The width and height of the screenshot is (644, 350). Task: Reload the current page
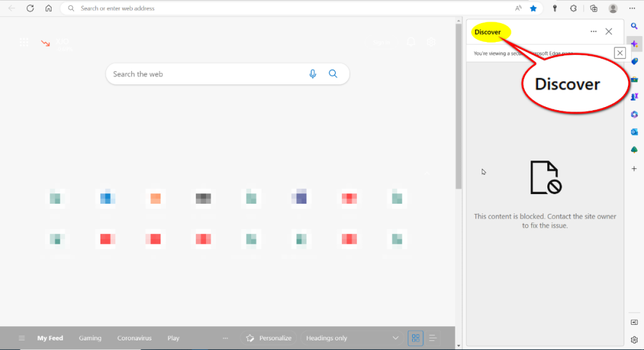click(x=30, y=8)
